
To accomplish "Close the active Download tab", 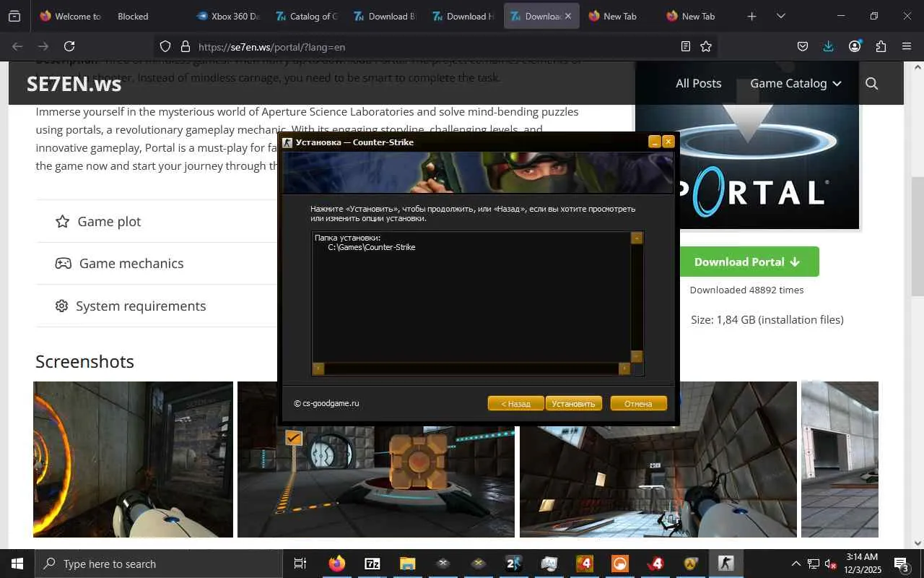I will (x=568, y=16).
